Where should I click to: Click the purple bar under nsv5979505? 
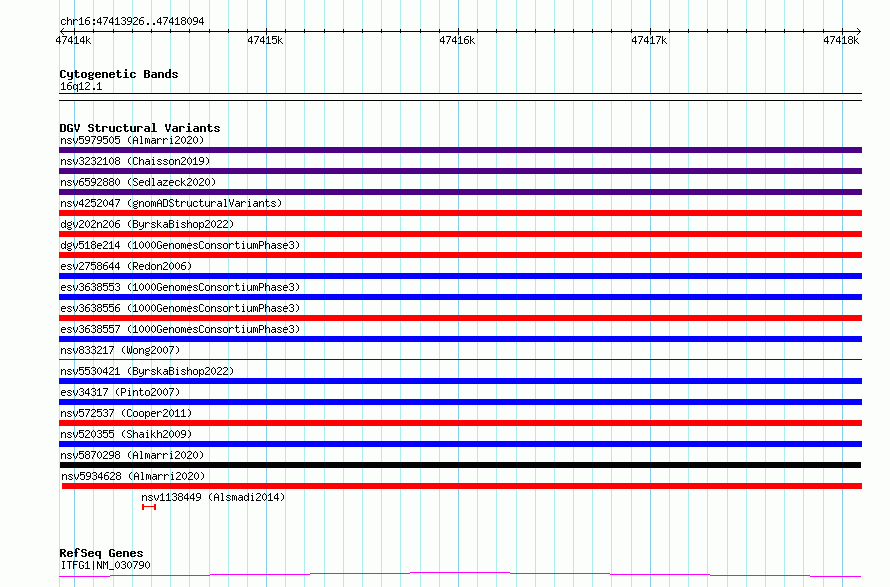(460, 150)
